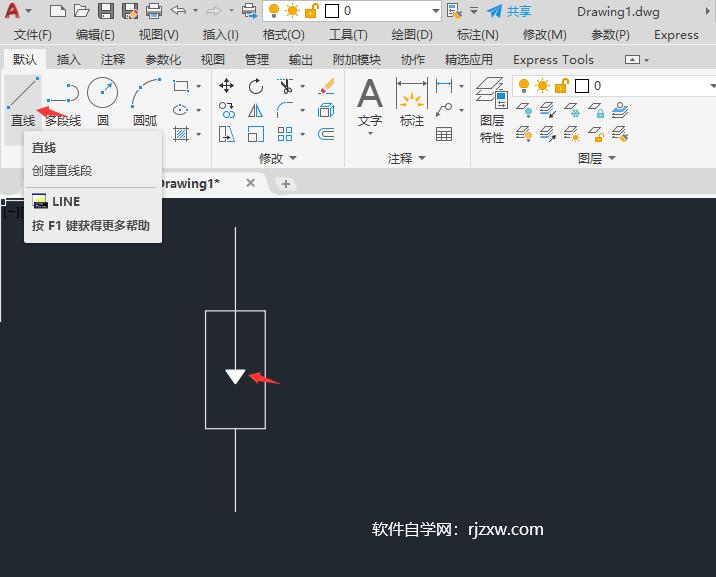
Task: Select the Polyline (多段线) tool
Action: coord(63,101)
